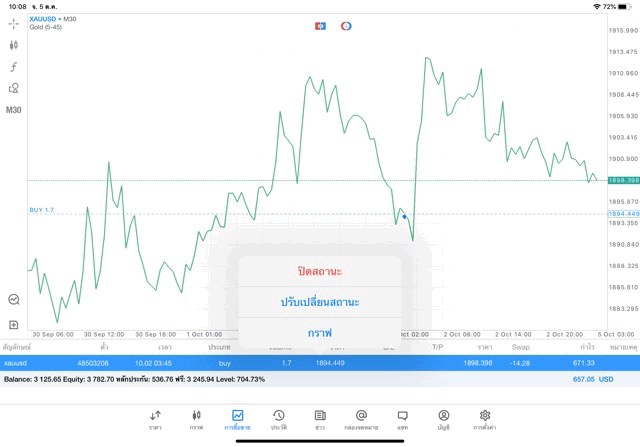This screenshot has width=640, height=447.
Task: Open the mailbox @ tab
Action: click(361, 418)
